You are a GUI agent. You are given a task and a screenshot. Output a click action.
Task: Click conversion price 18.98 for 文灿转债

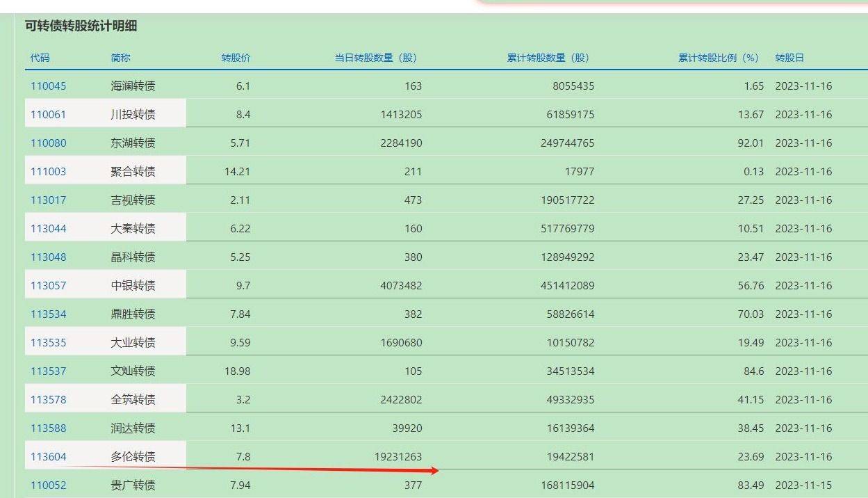(237, 371)
